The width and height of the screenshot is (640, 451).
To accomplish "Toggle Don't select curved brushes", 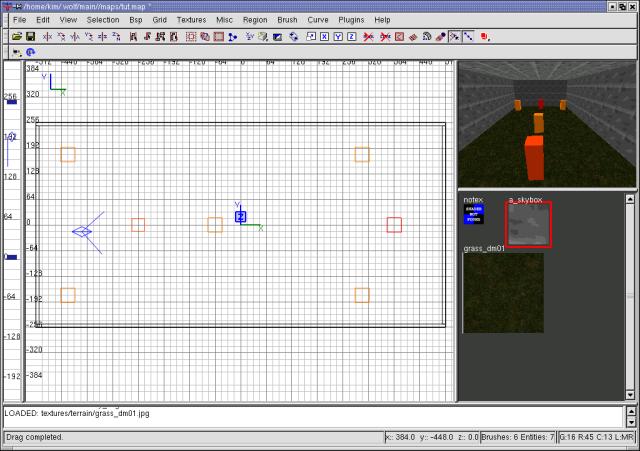I will [369, 37].
